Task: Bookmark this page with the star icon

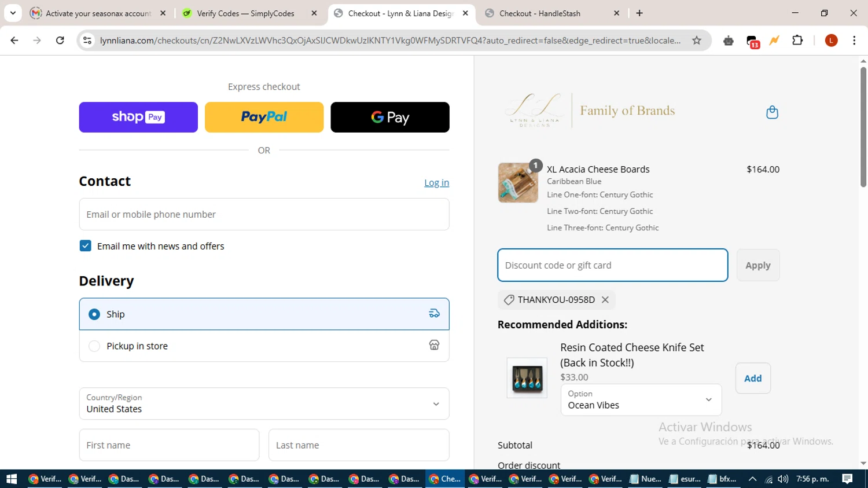Action: [x=697, y=41]
